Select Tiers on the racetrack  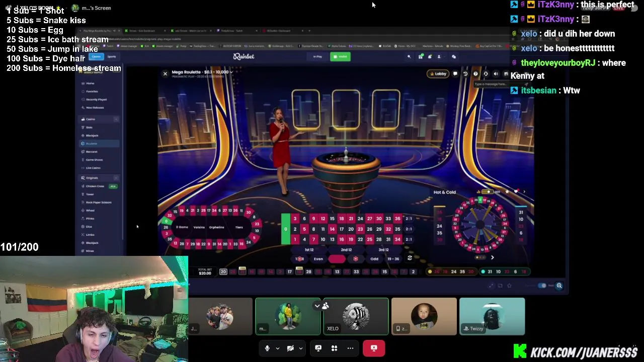[x=239, y=227]
